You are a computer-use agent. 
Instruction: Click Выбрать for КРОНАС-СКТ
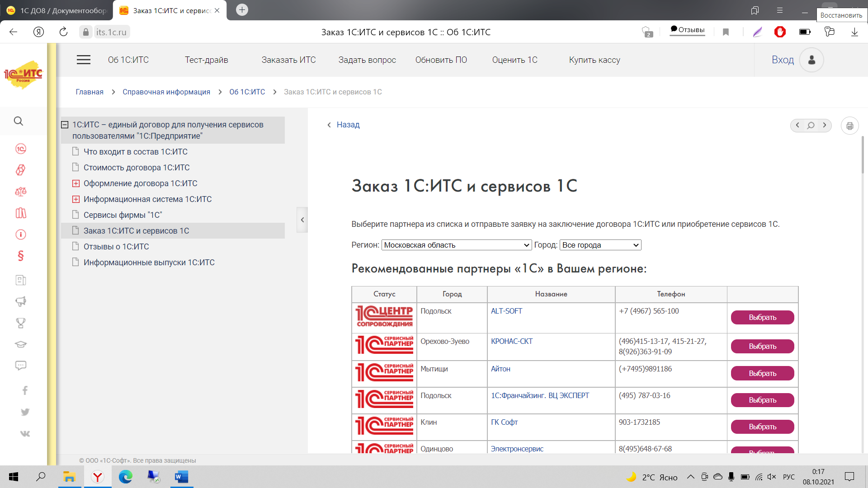[x=762, y=346]
